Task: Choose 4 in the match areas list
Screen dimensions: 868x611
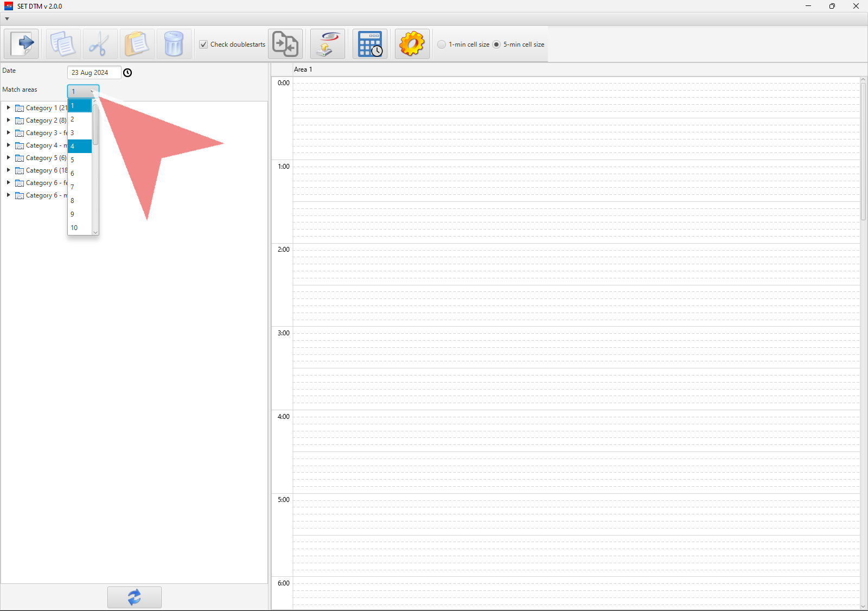Action: 79,147
